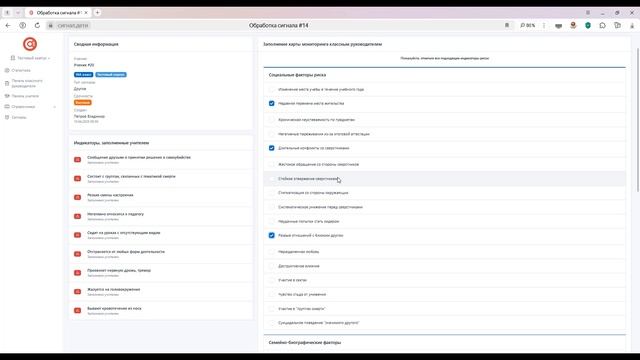Click the bookmark icon in address bar
640x360 pixels.
(507, 25)
